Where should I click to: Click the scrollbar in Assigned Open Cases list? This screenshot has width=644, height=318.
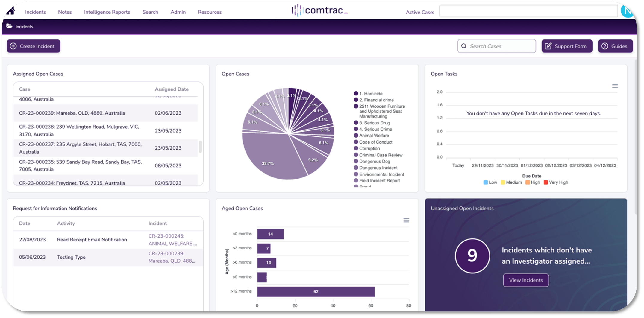(200, 147)
